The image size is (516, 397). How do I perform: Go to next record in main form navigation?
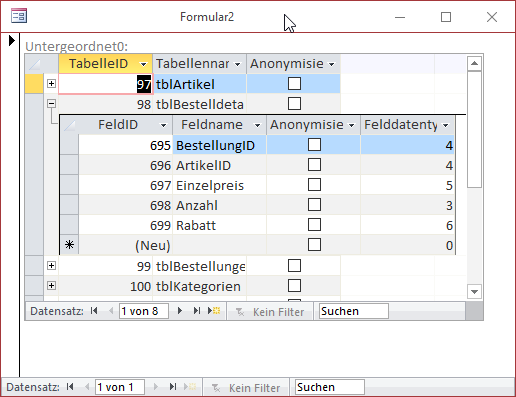tap(156, 387)
